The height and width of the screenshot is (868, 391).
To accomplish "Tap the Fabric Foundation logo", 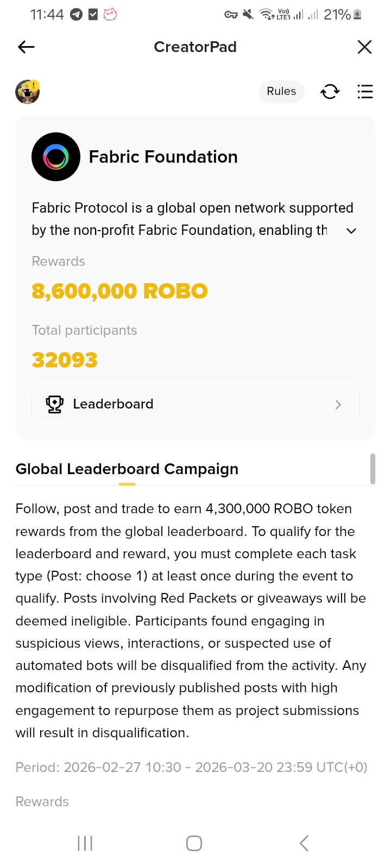I will (56, 157).
